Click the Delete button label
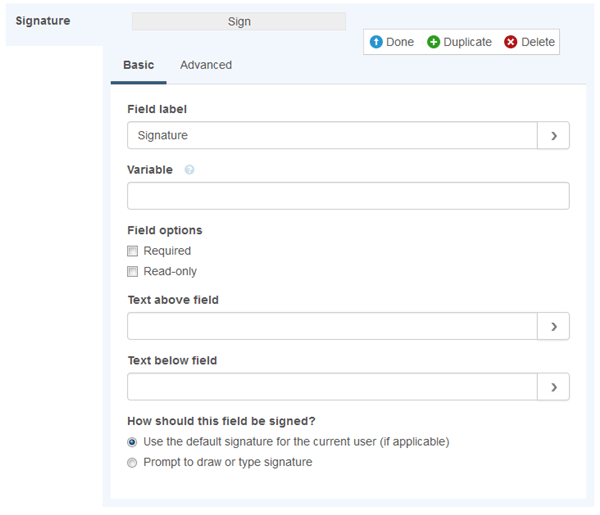 538,42
